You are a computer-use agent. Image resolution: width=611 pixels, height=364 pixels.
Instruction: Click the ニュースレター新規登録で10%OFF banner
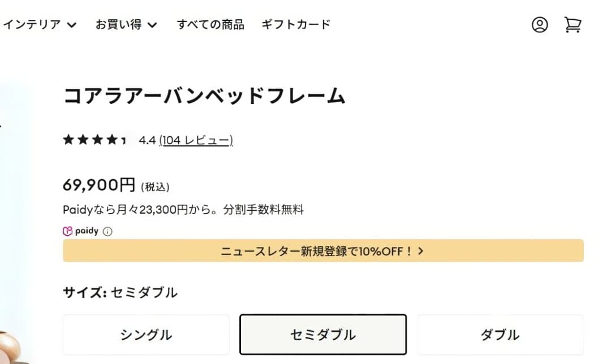click(317, 251)
